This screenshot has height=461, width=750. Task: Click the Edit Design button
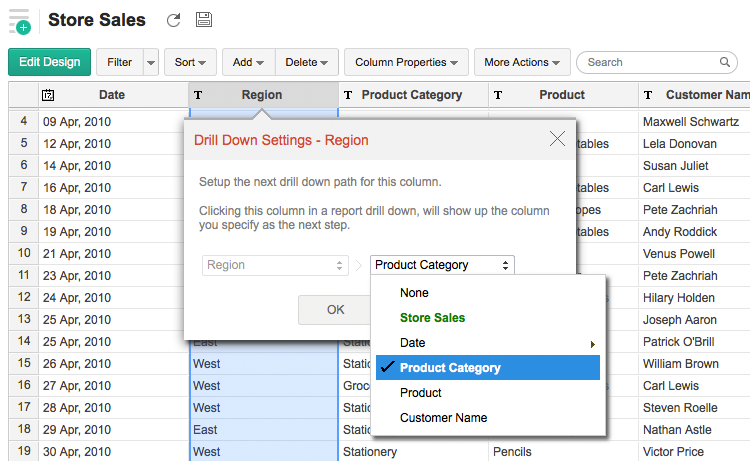pos(50,62)
